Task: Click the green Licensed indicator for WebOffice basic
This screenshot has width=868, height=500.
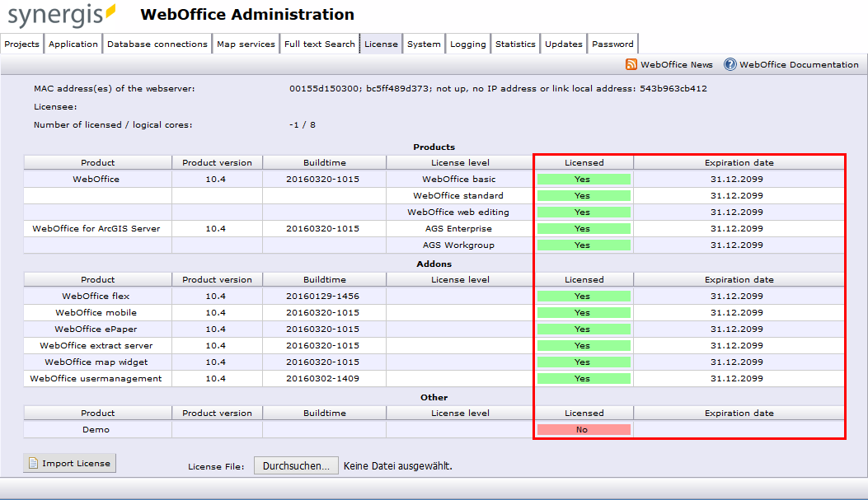Action: pyautogui.click(x=584, y=179)
